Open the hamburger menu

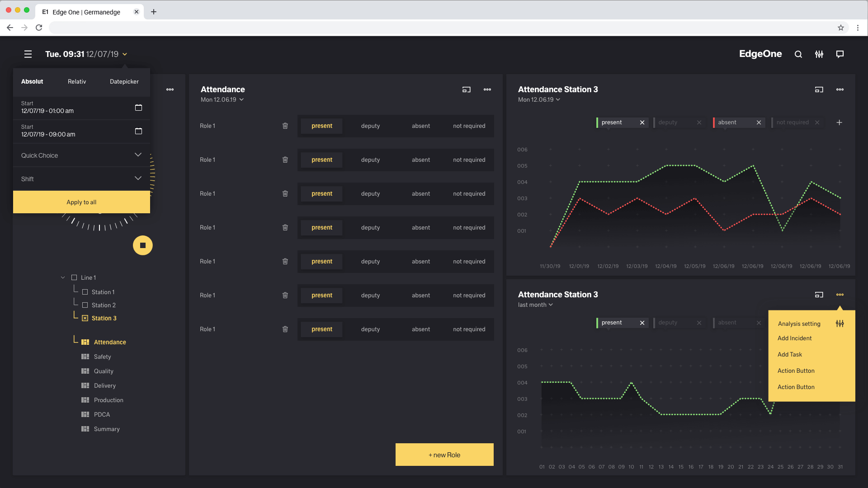28,54
